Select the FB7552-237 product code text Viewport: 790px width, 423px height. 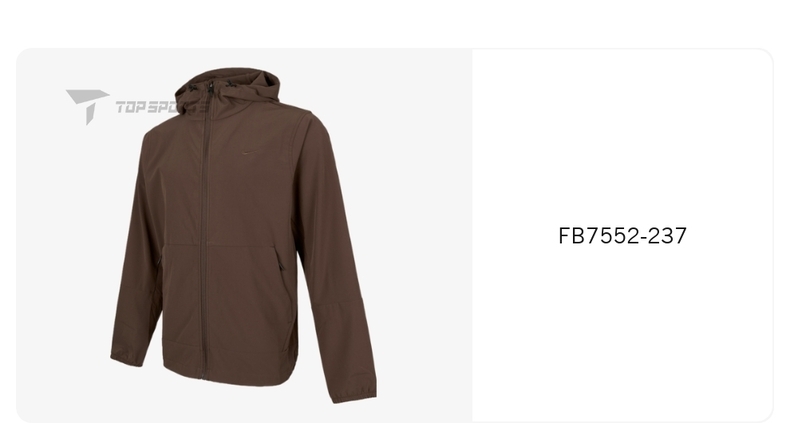tap(622, 236)
